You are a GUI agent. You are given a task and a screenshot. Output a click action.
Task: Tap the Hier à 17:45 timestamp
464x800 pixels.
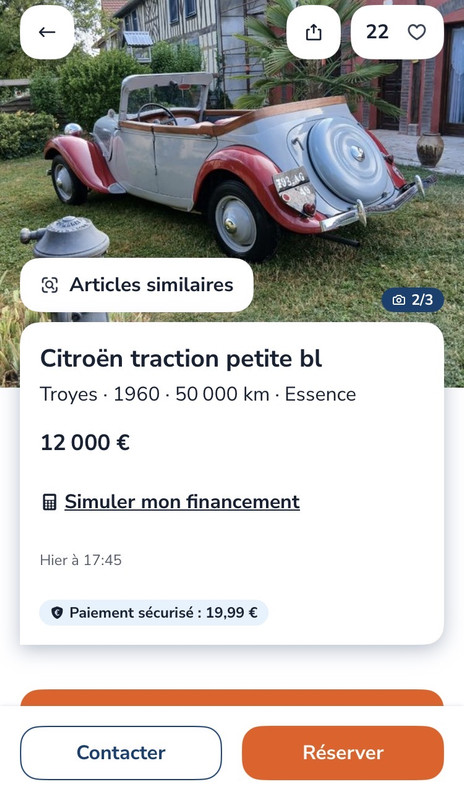(81, 560)
